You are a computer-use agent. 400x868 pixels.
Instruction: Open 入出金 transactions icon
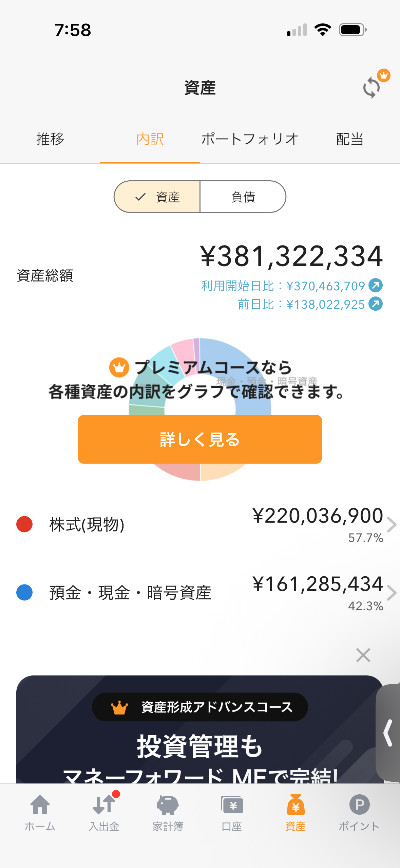coord(104,805)
